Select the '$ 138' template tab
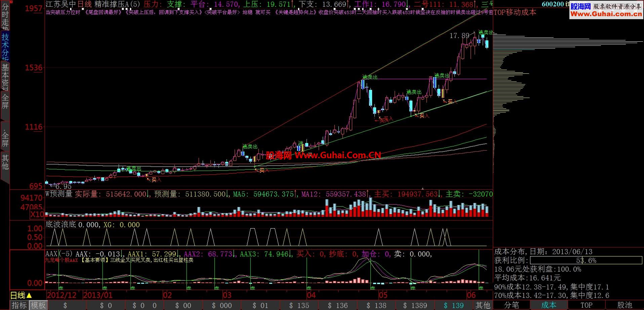The image size is (644, 310). (376, 306)
